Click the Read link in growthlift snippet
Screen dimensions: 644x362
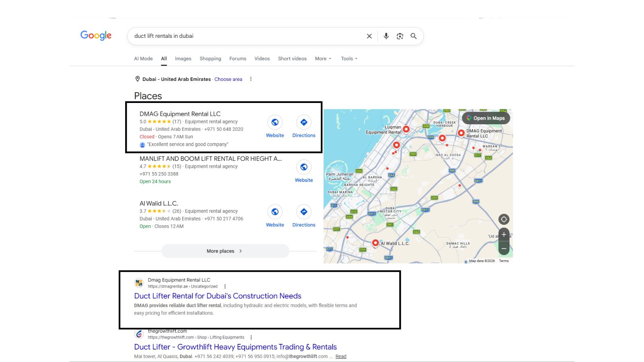click(341, 356)
